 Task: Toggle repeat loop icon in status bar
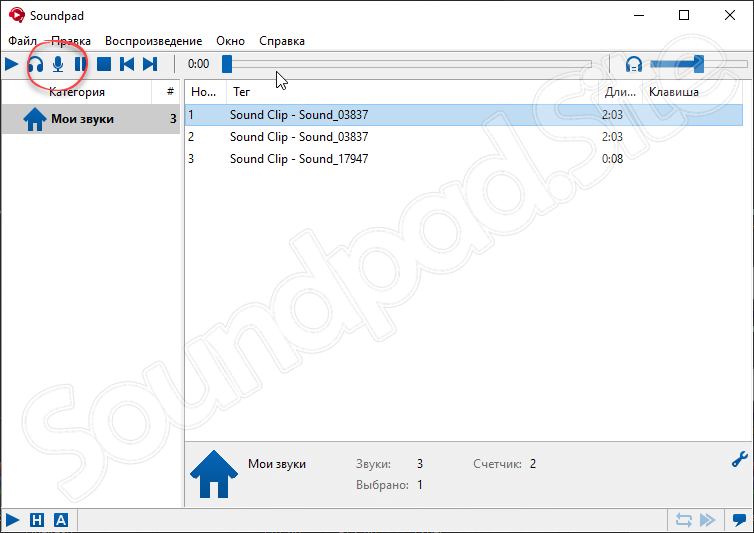tap(683, 520)
